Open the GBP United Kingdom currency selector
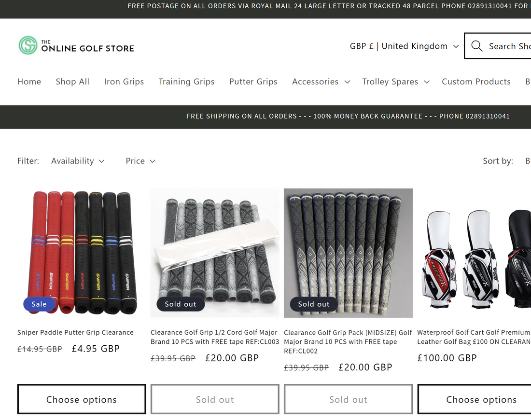This screenshot has width=531, height=420. [404, 46]
